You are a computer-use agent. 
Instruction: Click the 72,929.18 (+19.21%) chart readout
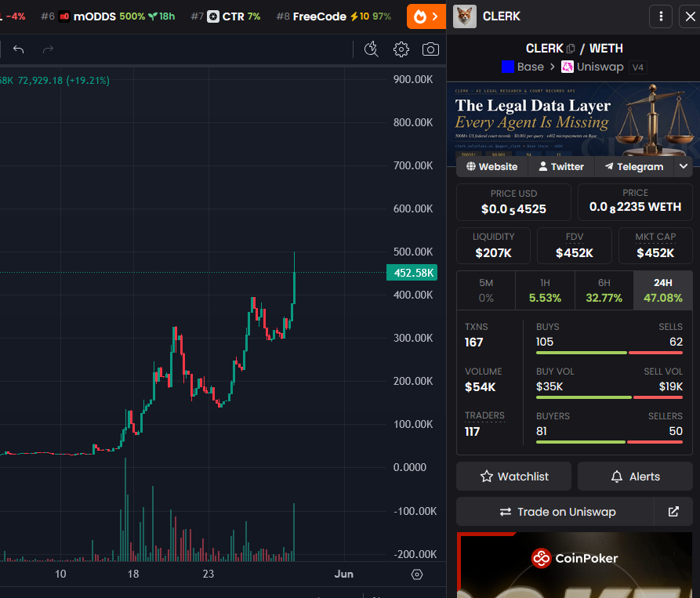(63, 80)
